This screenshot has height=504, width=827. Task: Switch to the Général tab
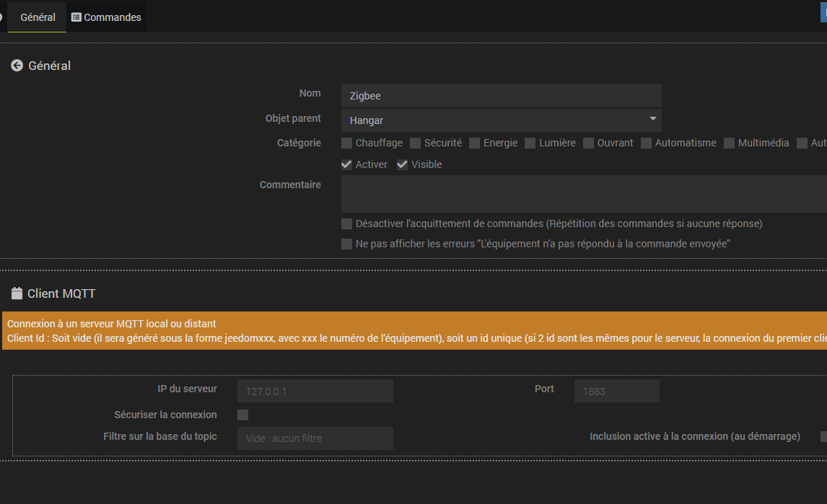[x=37, y=17]
